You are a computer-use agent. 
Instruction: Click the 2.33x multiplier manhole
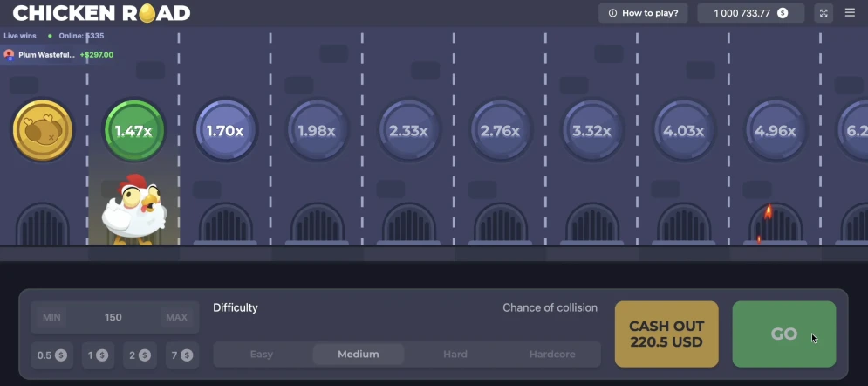408,131
